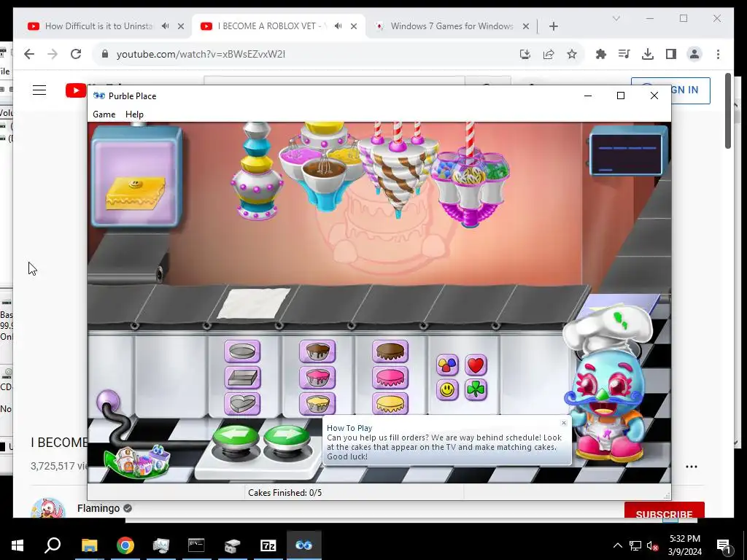Open the Game menu in Purble Place
The width and height of the screenshot is (747, 560).
tap(104, 114)
